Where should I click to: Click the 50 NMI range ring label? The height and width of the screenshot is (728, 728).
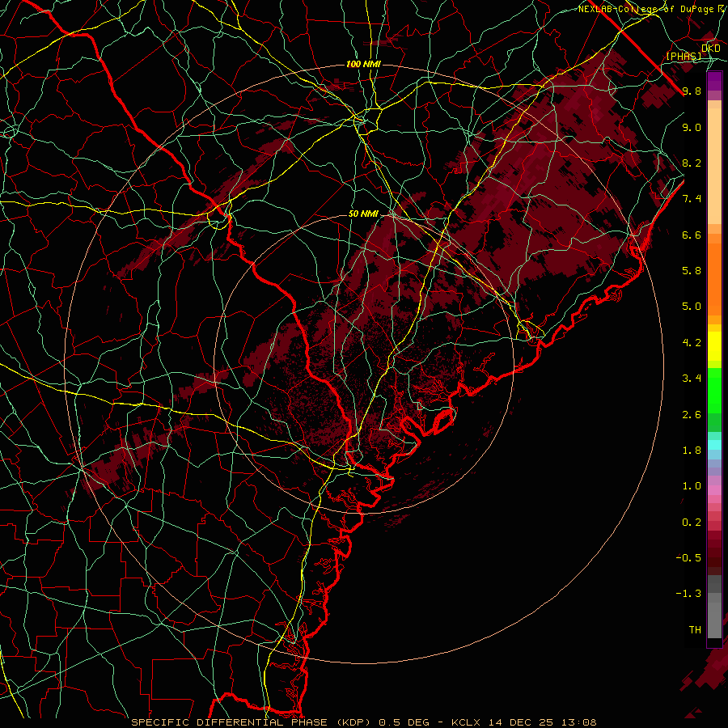(x=363, y=214)
